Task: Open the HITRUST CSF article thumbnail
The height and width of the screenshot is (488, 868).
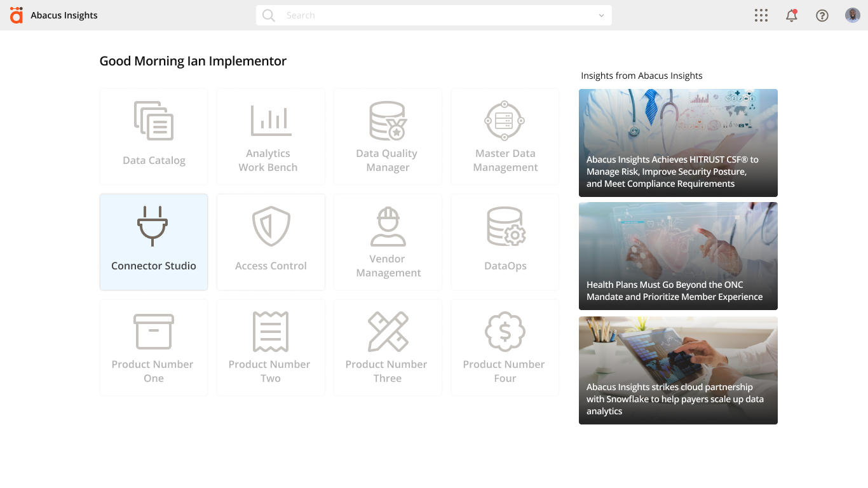Action: tap(678, 143)
